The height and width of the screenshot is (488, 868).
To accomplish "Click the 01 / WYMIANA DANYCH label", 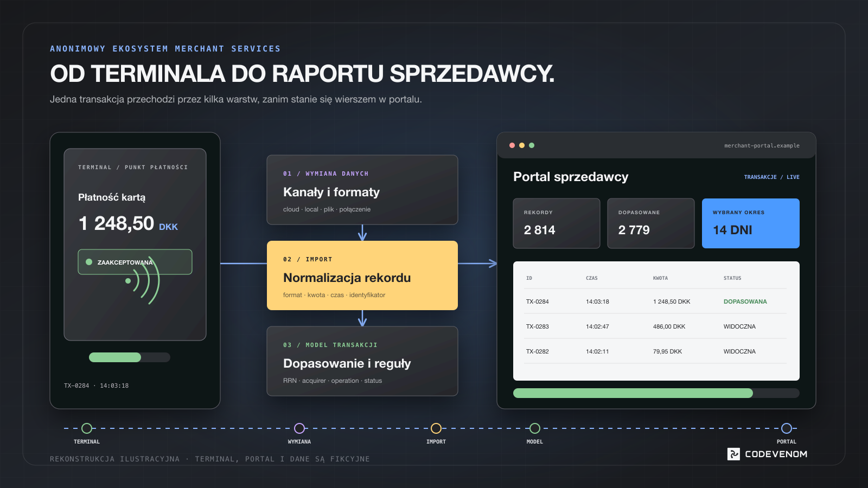I will [325, 174].
